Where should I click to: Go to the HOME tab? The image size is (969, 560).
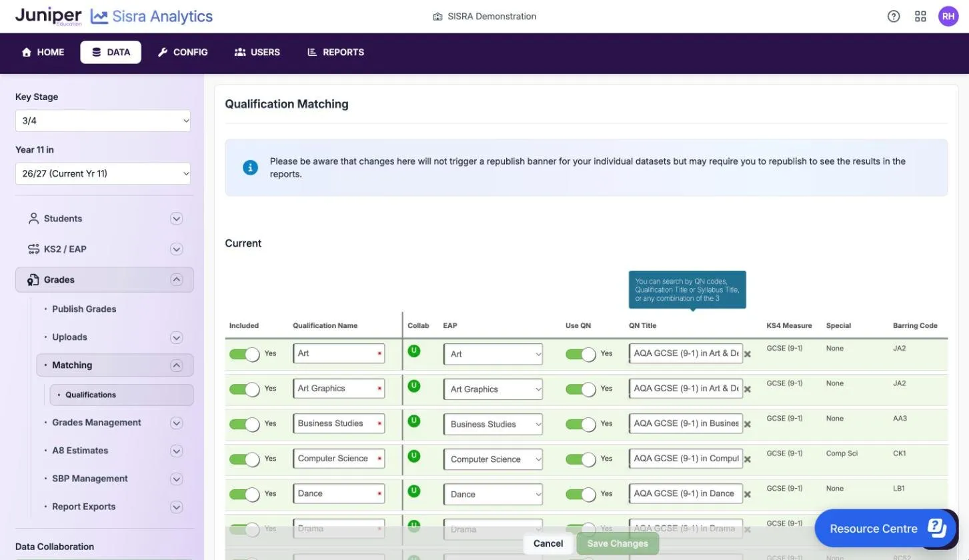(x=43, y=52)
